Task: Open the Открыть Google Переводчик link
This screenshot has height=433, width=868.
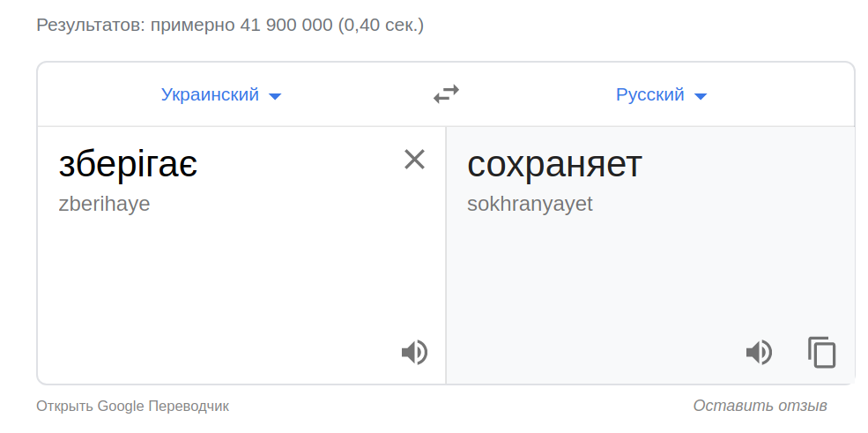Action: pyautogui.click(x=132, y=406)
